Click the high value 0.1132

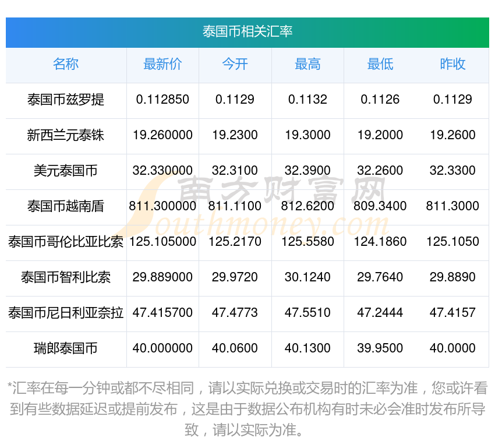point(307,100)
